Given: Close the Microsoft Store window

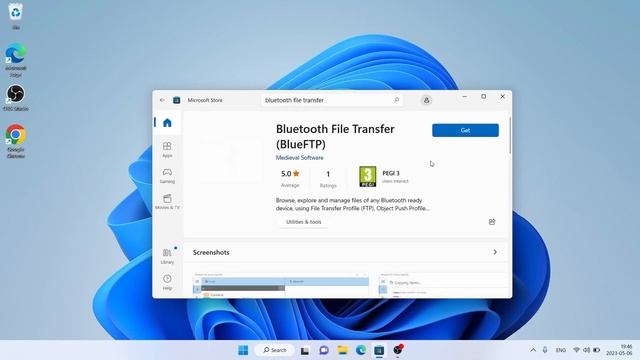Looking at the screenshot, I should [x=502, y=97].
